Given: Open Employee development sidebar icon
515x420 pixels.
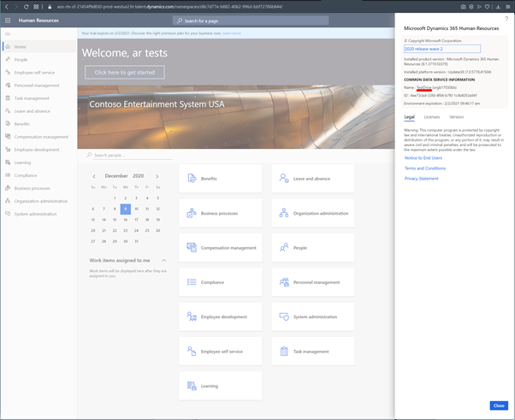Looking at the screenshot, I should 8,149.
